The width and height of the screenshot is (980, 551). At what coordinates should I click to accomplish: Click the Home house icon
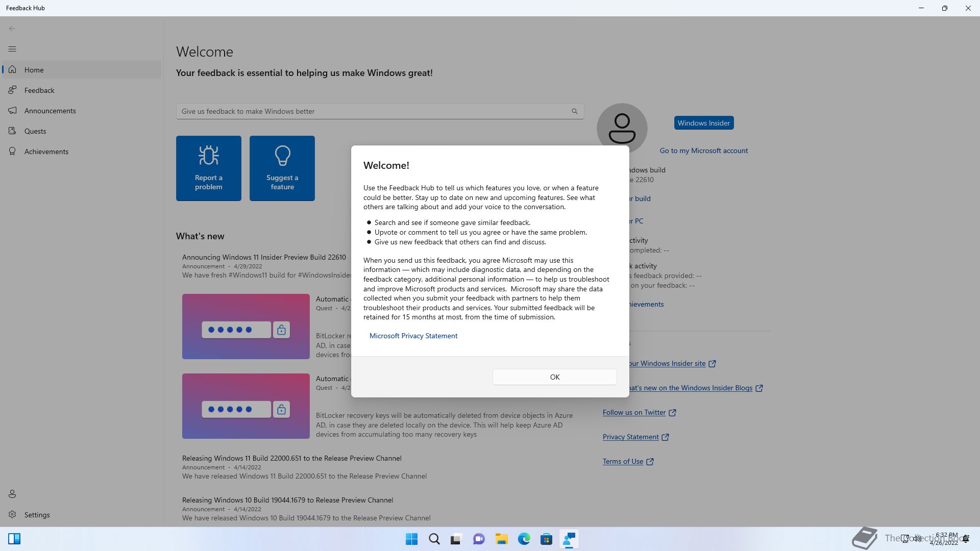coord(12,69)
